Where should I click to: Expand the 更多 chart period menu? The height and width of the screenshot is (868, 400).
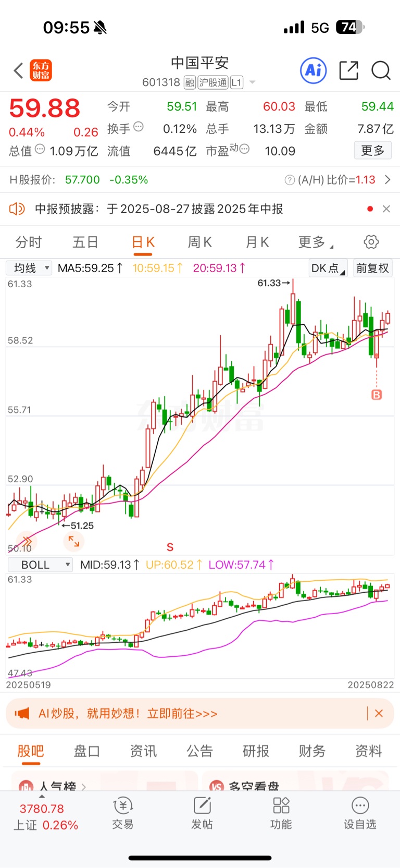coord(316,242)
